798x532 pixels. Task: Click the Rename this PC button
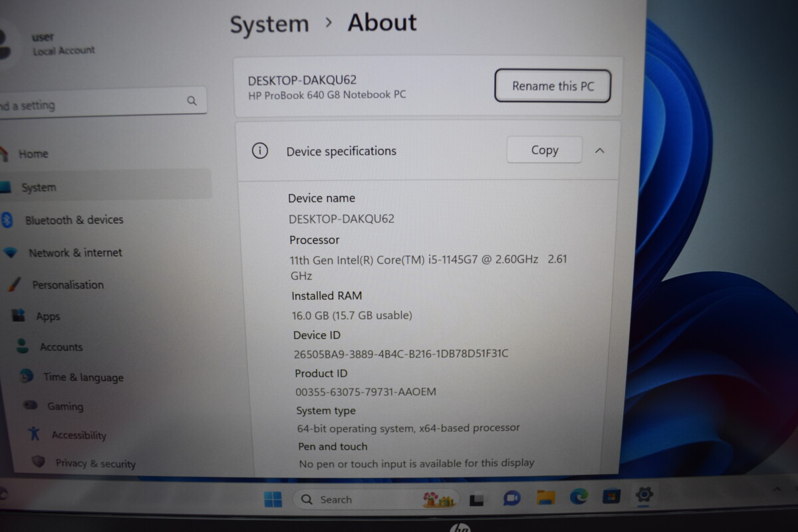click(x=553, y=86)
